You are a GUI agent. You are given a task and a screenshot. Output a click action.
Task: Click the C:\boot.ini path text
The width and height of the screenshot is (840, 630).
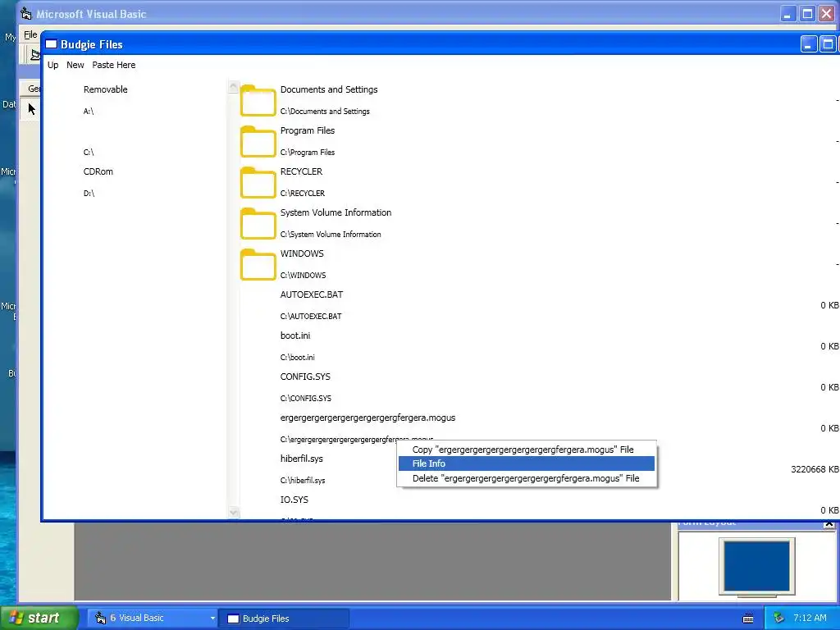[x=297, y=358]
